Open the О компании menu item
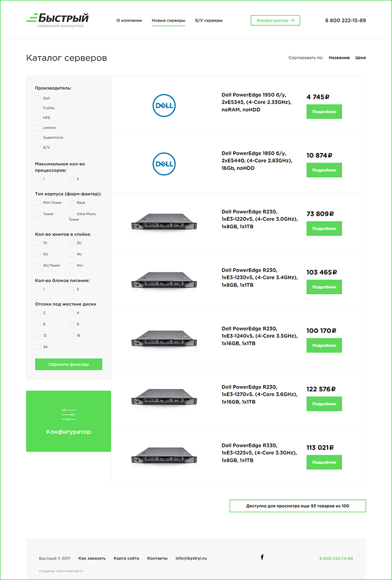 [x=129, y=21]
